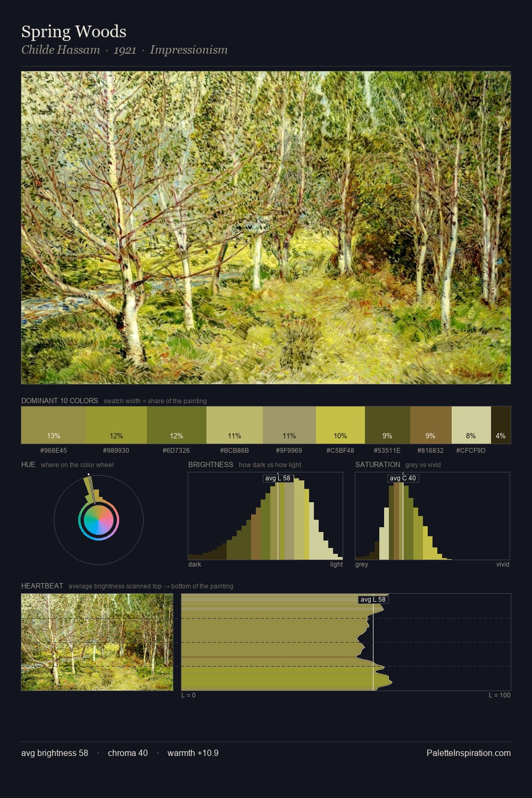The image size is (532, 798).
Task: Click the hex code text #C5BF48
Action: click(340, 450)
